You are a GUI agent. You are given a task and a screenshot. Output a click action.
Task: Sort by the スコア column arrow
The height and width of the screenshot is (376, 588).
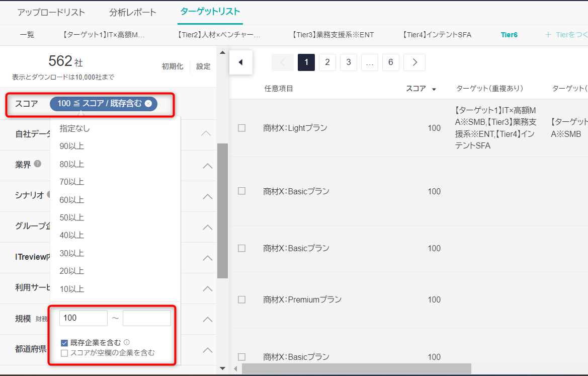434,89
